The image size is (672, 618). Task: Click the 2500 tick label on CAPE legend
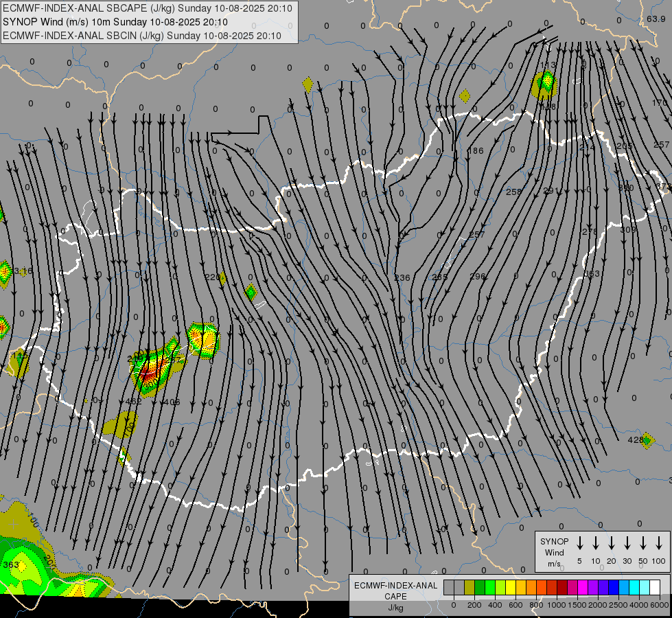(618, 605)
